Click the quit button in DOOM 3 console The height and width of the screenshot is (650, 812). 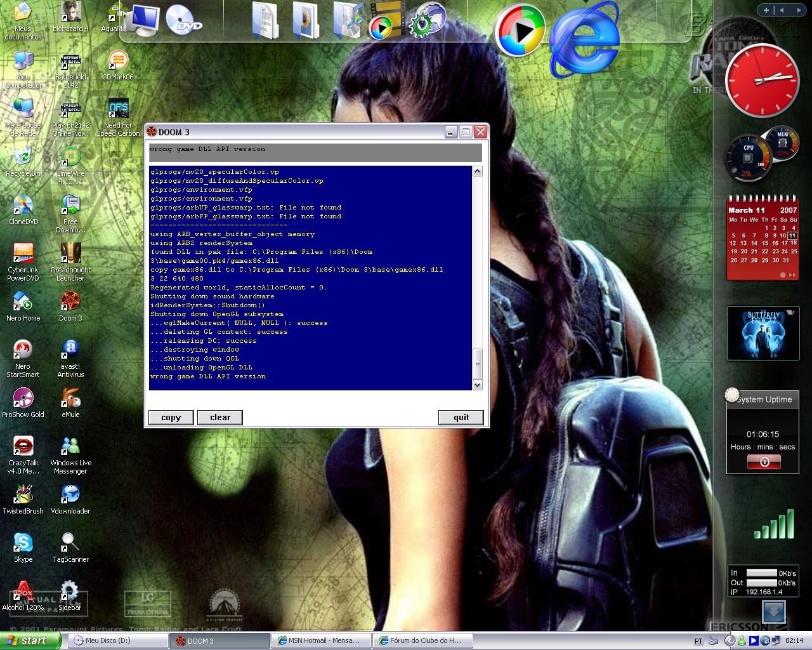[x=461, y=417]
